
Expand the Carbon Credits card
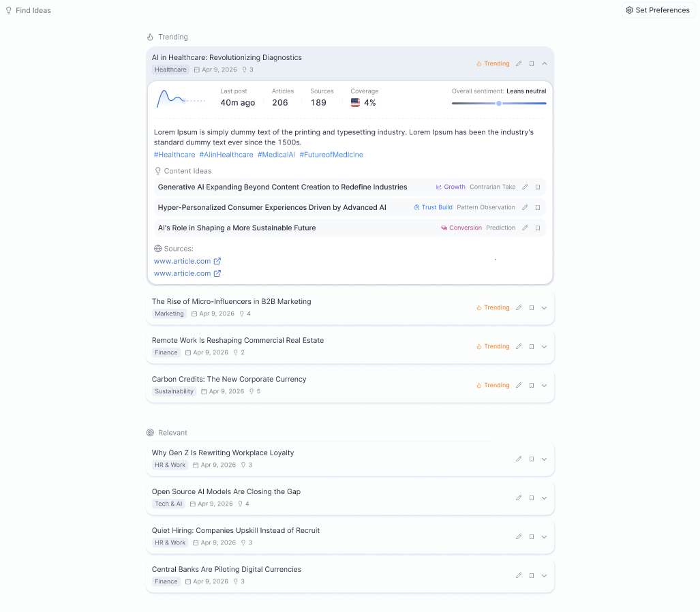pyautogui.click(x=544, y=385)
